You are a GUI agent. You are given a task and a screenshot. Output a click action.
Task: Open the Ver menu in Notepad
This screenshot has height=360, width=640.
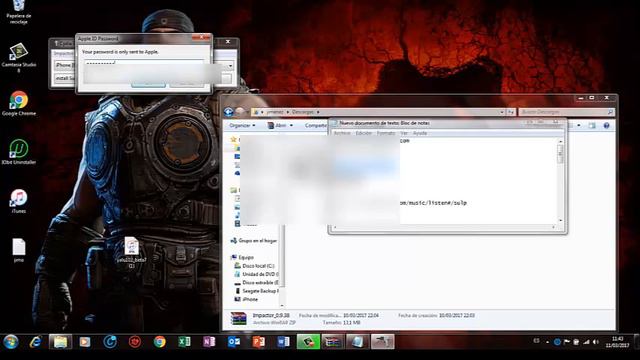click(x=404, y=133)
